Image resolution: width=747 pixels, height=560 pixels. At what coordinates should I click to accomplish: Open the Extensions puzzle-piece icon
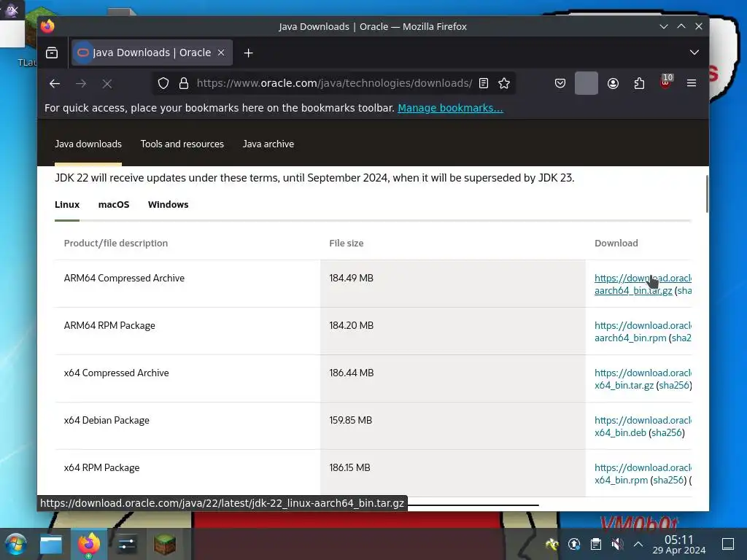[639, 83]
